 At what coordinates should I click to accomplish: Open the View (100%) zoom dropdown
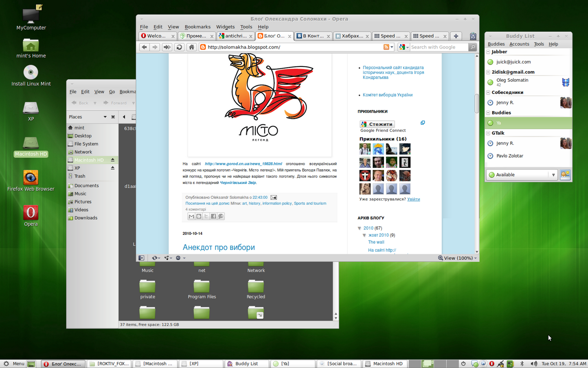coord(457,258)
